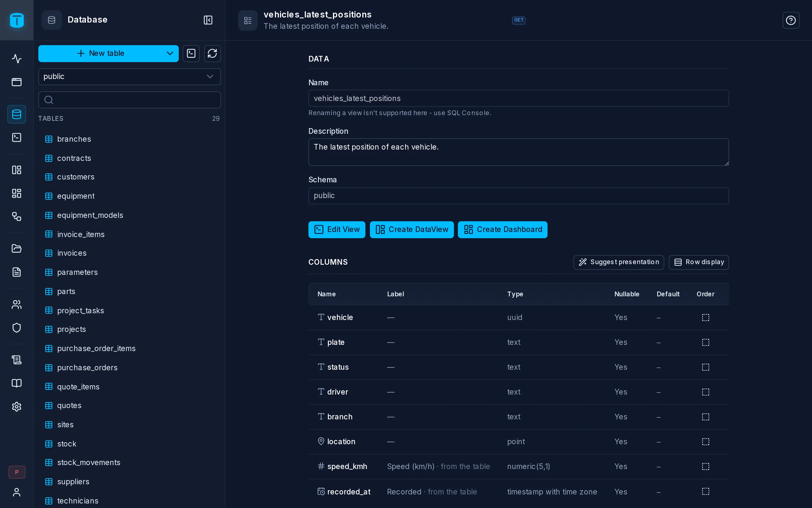The image size is (812, 508).
Task: Toggle order selector for the driver column
Action: 706,392
